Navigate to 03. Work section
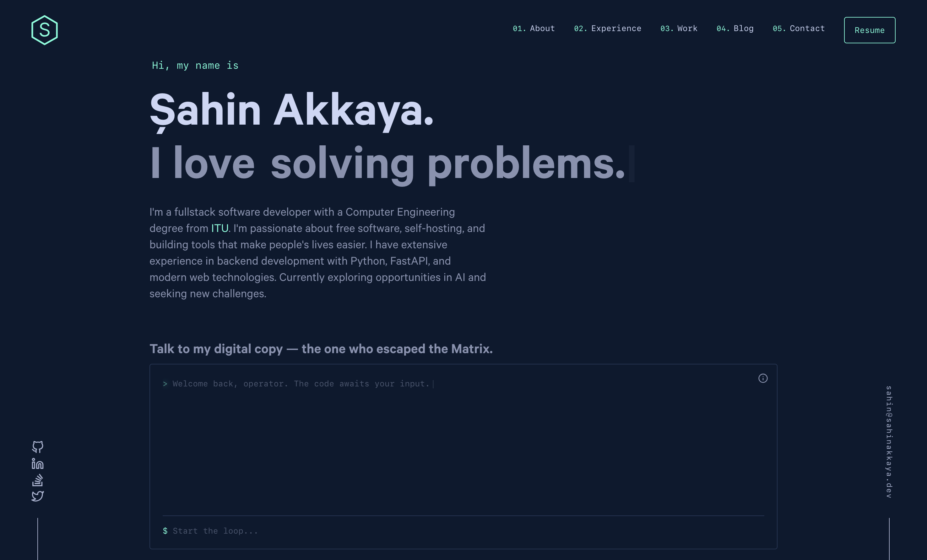This screenshot has height=560, width=927. click(679, 28)
